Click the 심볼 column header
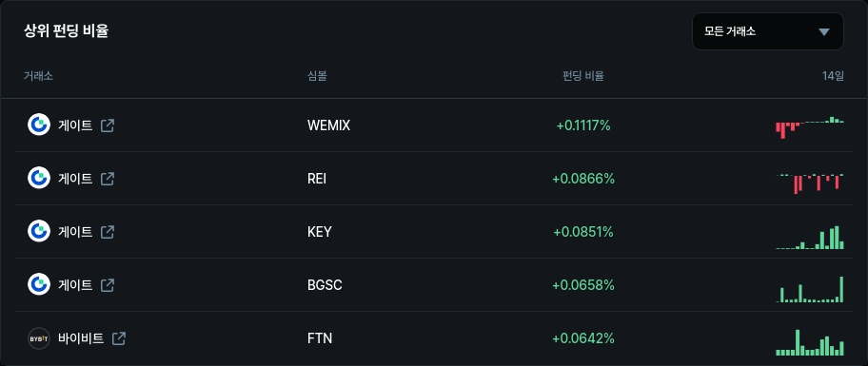The height and width of the screenshot is (366, 868). click(317, 76)
